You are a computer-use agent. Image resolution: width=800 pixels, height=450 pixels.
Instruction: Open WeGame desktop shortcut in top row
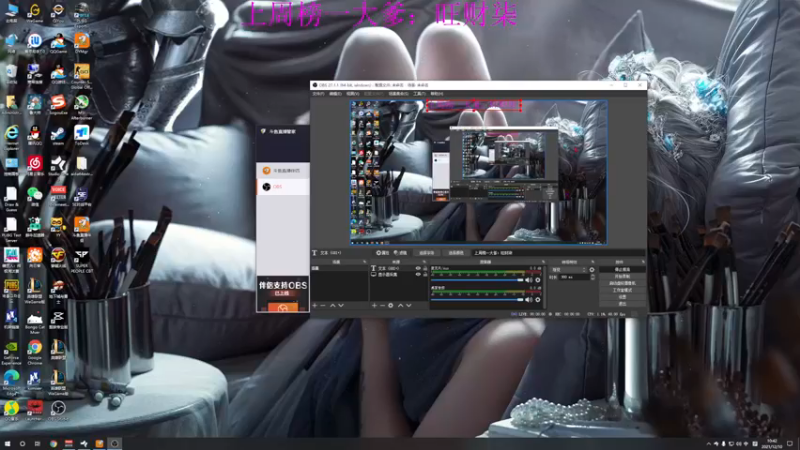click(x=35, y=13)
